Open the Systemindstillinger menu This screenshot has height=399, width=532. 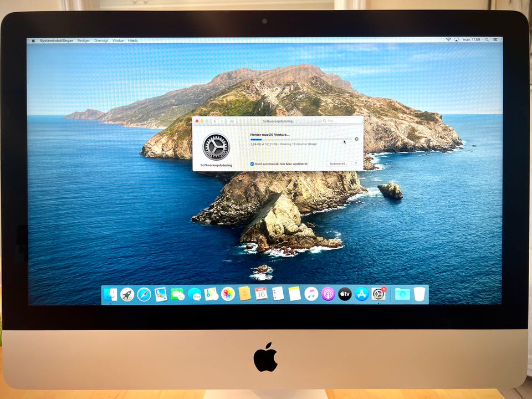pyautogui.click(x=57, y=40)
